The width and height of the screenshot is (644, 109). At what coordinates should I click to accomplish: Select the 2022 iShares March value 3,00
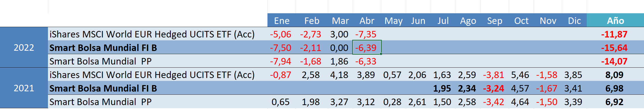point(339,34)
